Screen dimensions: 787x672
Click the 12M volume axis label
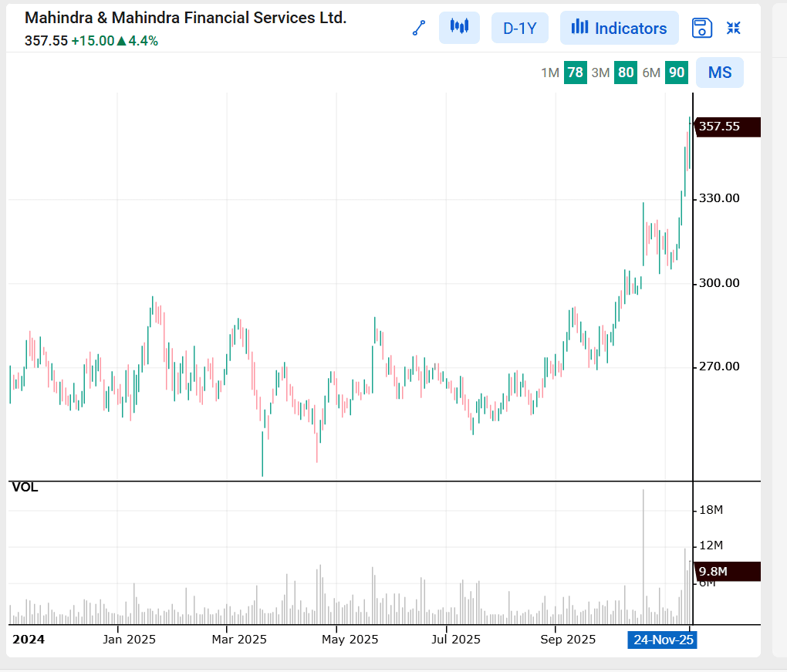[x=711, y=545]
